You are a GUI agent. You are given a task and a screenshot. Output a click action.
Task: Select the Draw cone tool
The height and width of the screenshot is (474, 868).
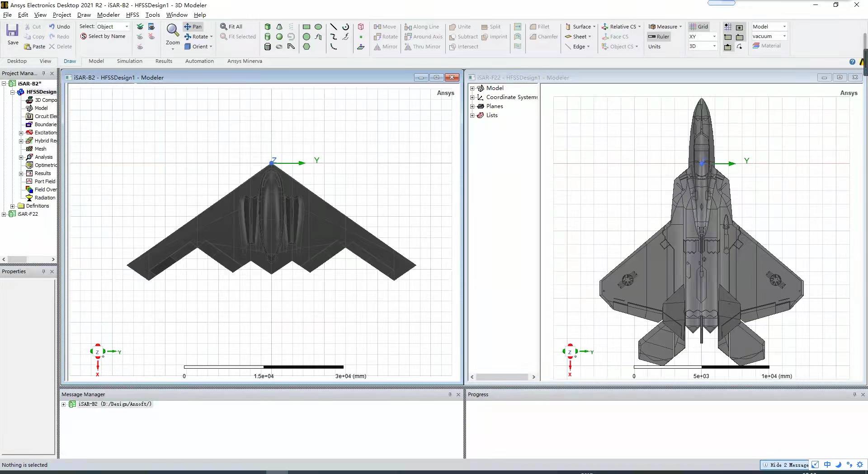pyautogui.click(x=279, y=27)
